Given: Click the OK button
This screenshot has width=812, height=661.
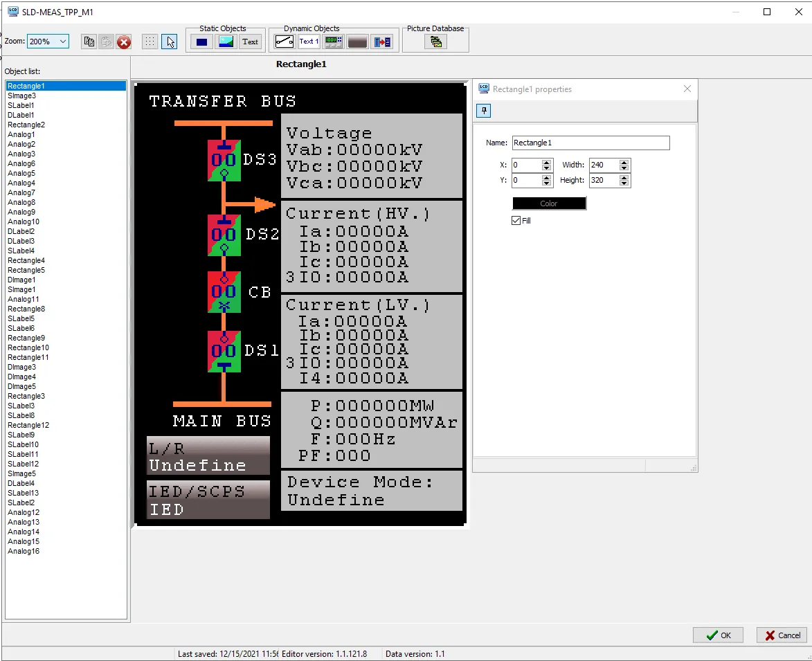Looking at the screenshot, I should pyautogui.click(x=719, y=635).
